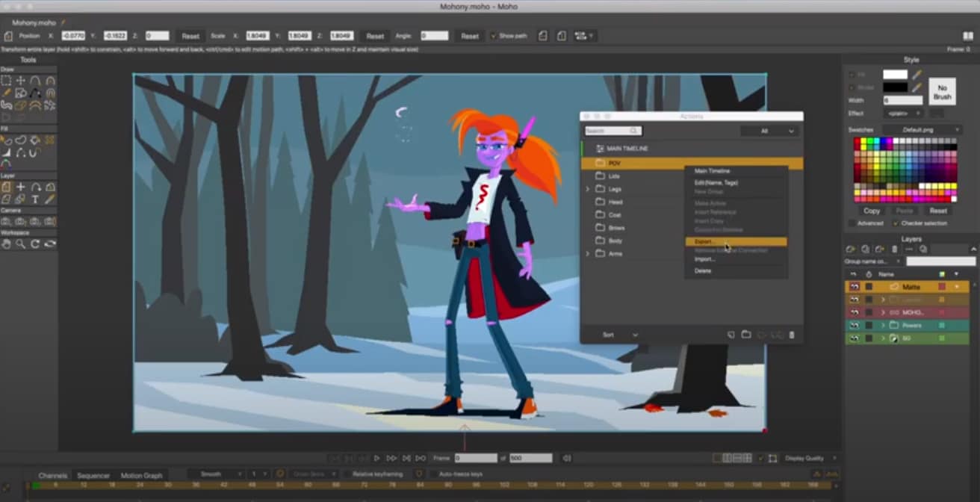This screenshot has width=980, height=502.
Task: Select the Track Camera tool
Action: point(6,221)
